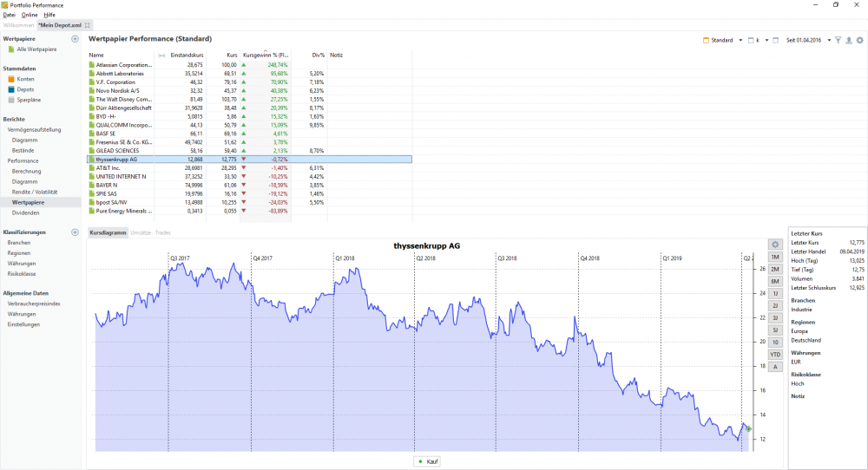
Task: Click the BASF SE security icon
Action: pos(92,134)
